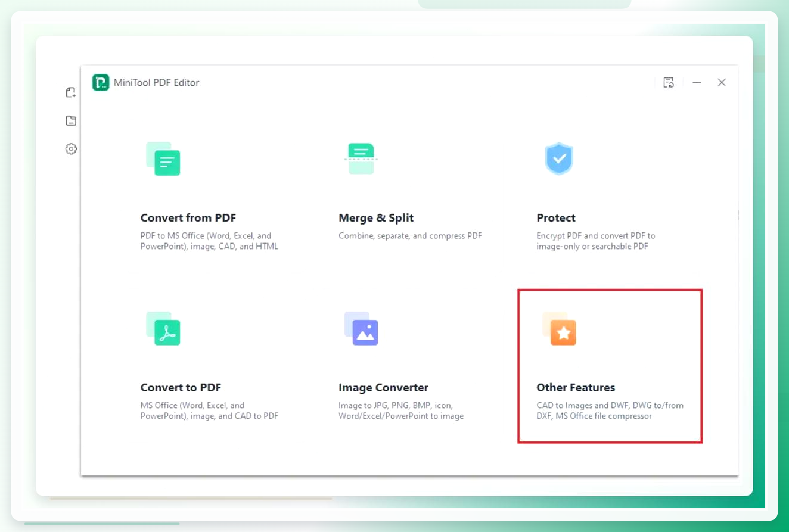Click "MS Office (Word, Excel, and" description under Convert to PDF
The width and height of the screenshot is (789, 532).
tap(192, 406)
